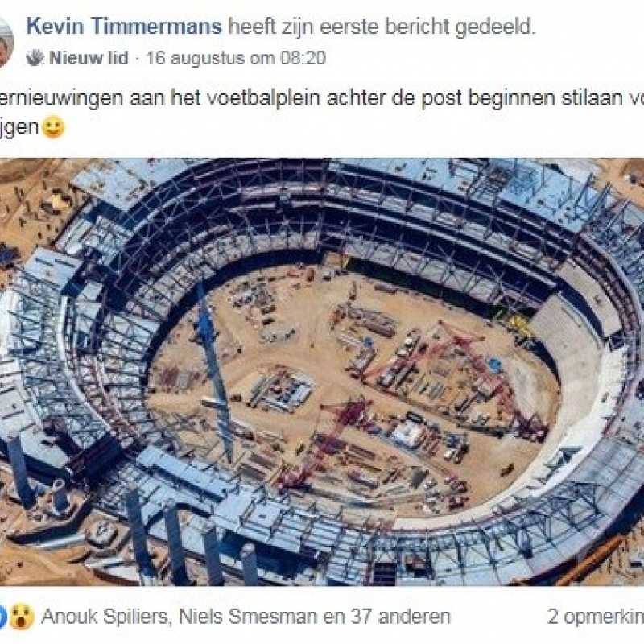Image resolution: width=644 pixels, height=644 pixels.
Task: Click the Wow reaction emoji icon
Action: click(22, 617)
